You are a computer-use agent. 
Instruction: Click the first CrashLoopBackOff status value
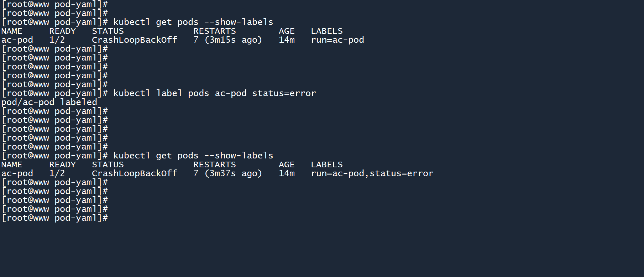point(134,40)
